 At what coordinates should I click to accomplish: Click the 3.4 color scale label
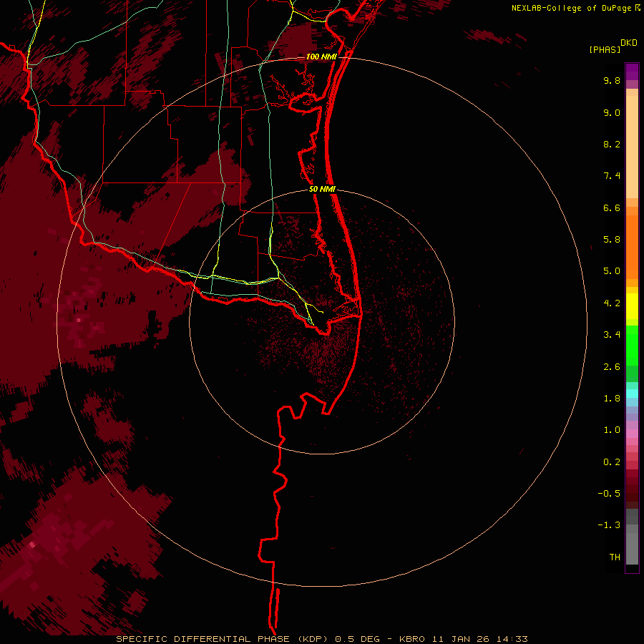click(x=612, y=335)
